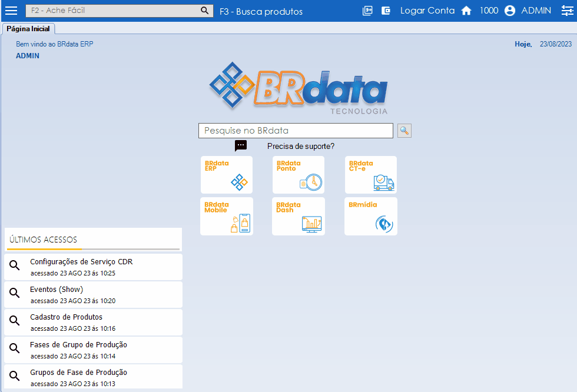The image size is (577, 392).
Task: Click the Pesquise no BRdata search box
Action: [296, 131]
